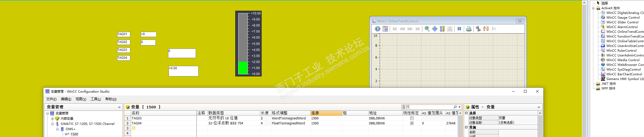Uncheck 线性标定 checkbox for TAG04 row
Screen dimensions: 644x137
[x=412, y=123]
